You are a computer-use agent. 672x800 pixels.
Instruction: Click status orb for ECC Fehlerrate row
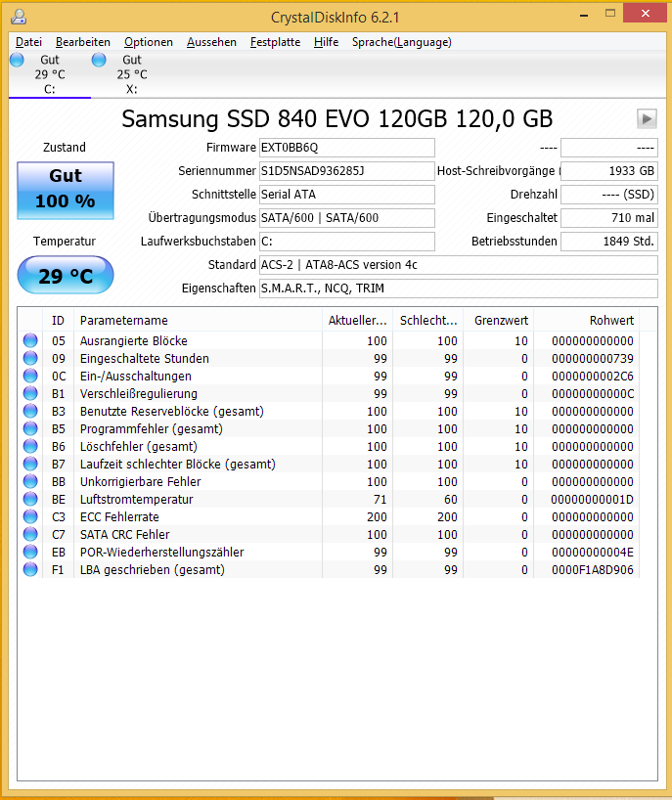pyautogui.click(x=30, y=516)
